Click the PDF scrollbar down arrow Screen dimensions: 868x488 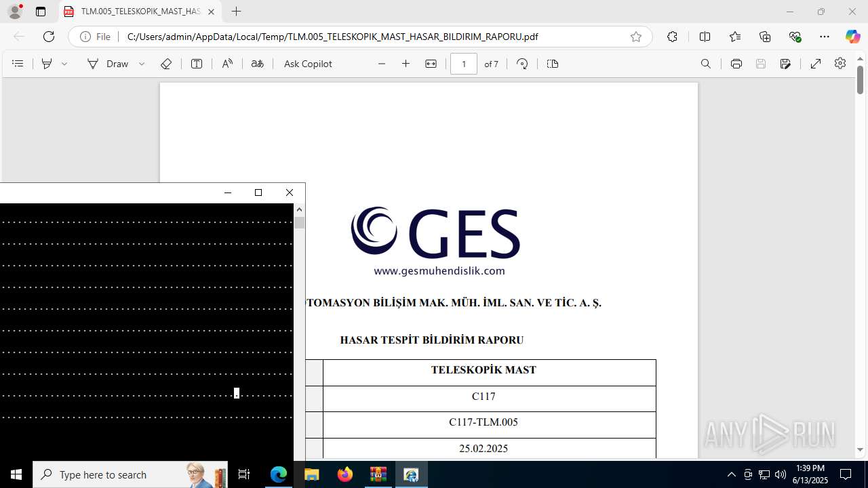(861, 449)
